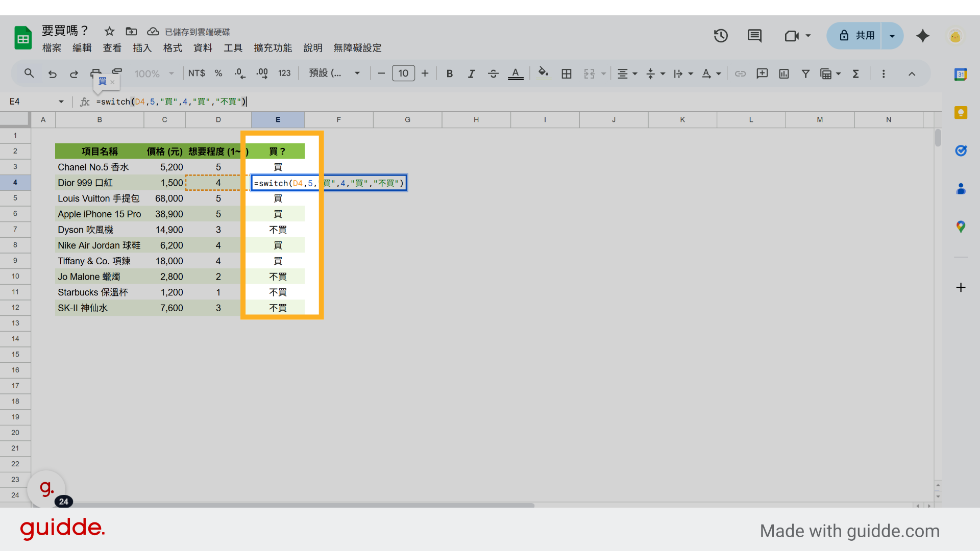This screenshot has height=551, width=980.
Task: Create a filter on the data
Action: [x=805, y=73]
